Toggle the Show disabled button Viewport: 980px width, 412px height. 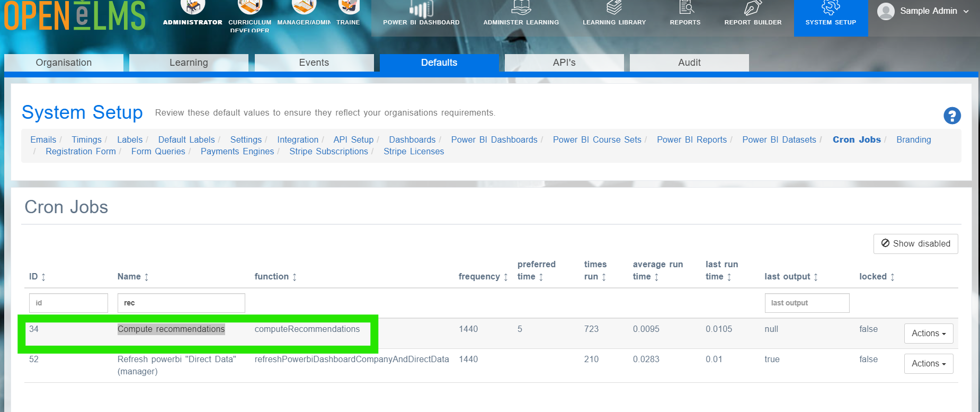[x=915, y=244]
